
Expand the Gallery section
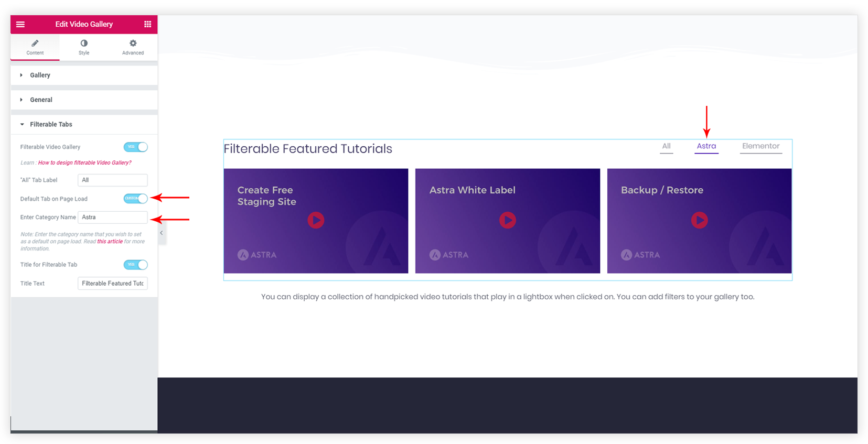pos(84,75)
